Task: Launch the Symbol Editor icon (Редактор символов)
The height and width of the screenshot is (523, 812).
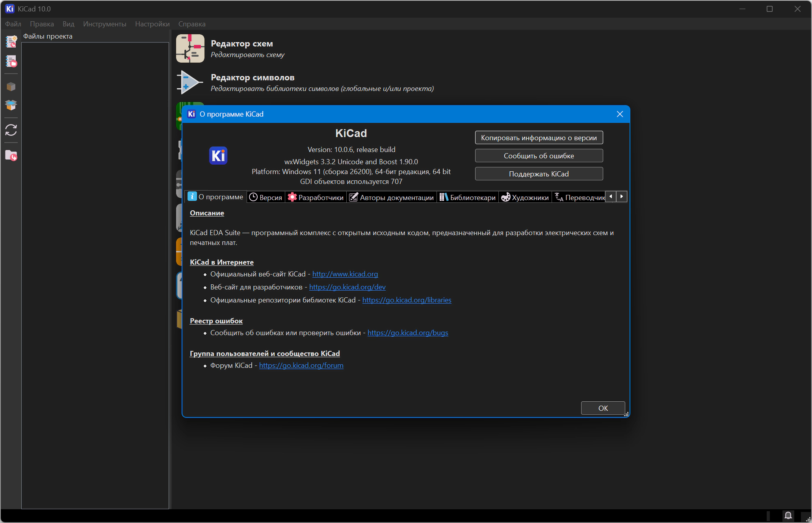Action: pos(190,82)
